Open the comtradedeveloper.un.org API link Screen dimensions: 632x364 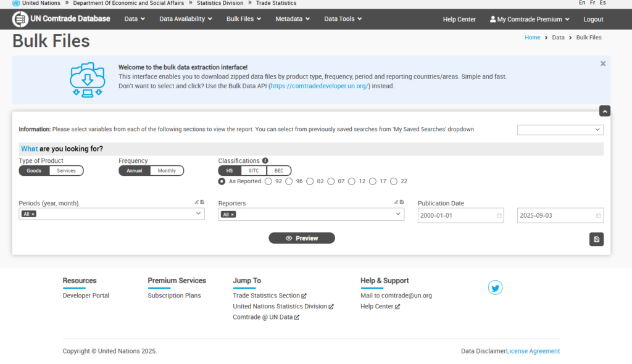(x=318, y=86)
